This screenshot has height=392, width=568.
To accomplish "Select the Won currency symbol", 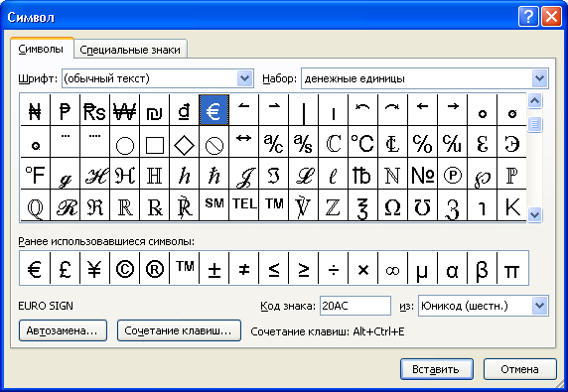I will point(124,110).
